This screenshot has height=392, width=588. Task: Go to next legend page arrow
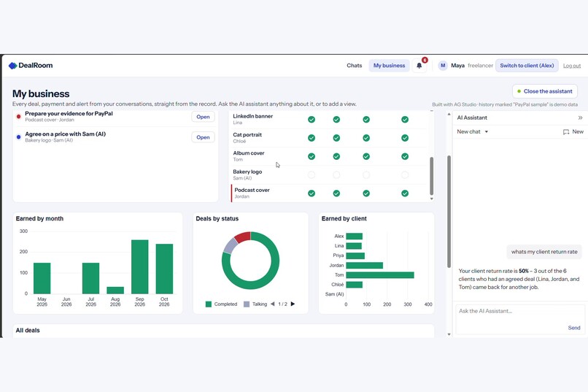tap(293, 304)
